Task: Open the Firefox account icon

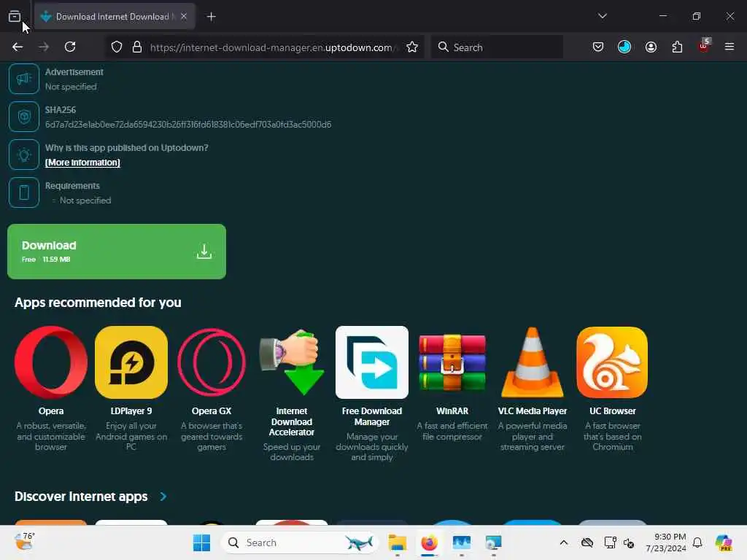Action: coord(651,47)
